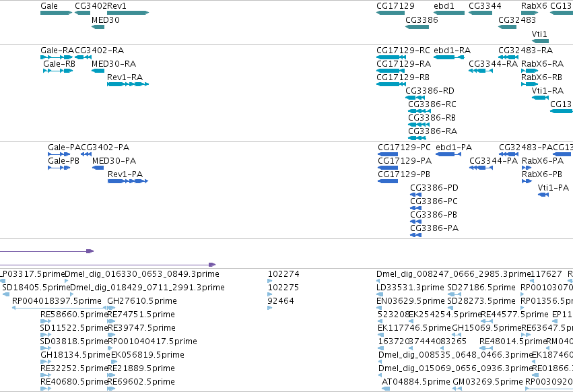Select the GM03269.5prime EST glyph
The height and width of the screenshot is (392, 573).
(457, 389)
